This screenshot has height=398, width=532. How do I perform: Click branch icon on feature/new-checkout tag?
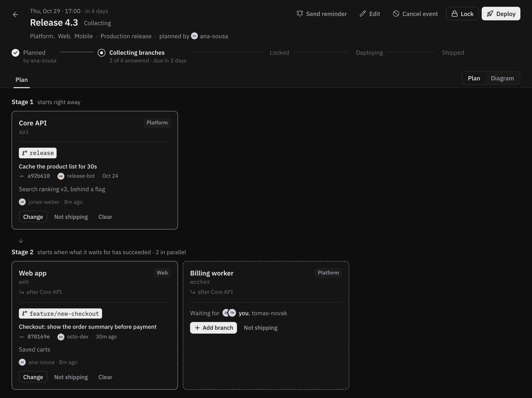click(x=25, y=313)
